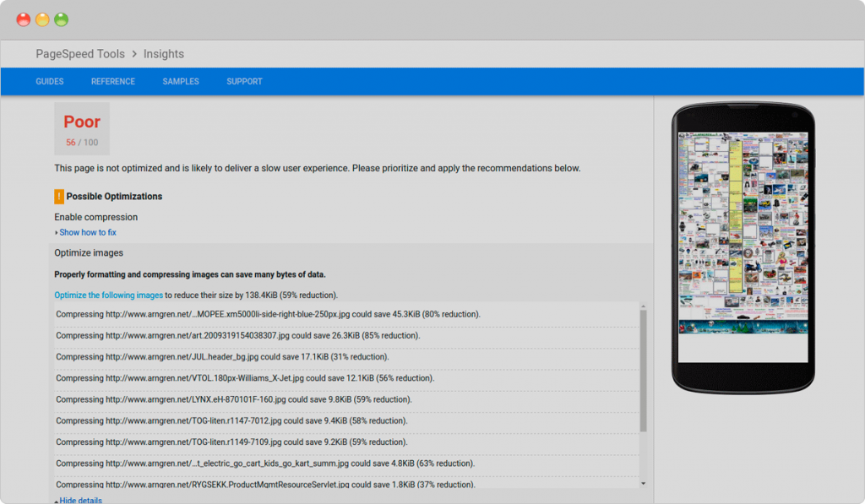This screenshot has width=865, height=504.
Task: Click the 'This page is not optimized' description
Action: (318, 168)
